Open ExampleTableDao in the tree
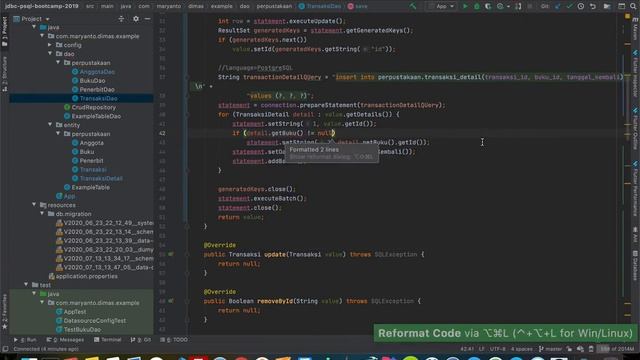This screenshot has width=640, height=360. click(x=92, y=116)
